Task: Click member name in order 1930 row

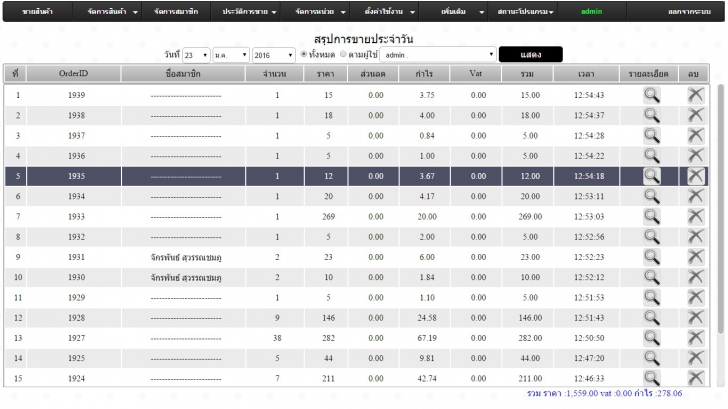Action: [186, 278]
